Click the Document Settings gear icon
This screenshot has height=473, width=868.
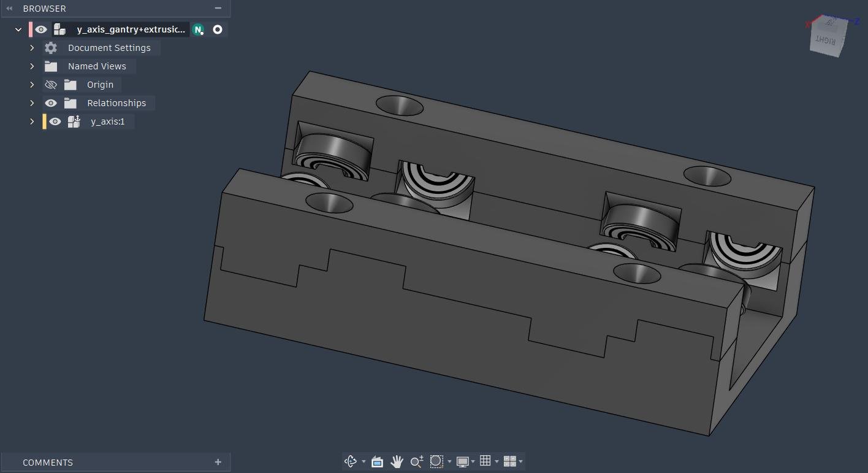click(51, 48)
